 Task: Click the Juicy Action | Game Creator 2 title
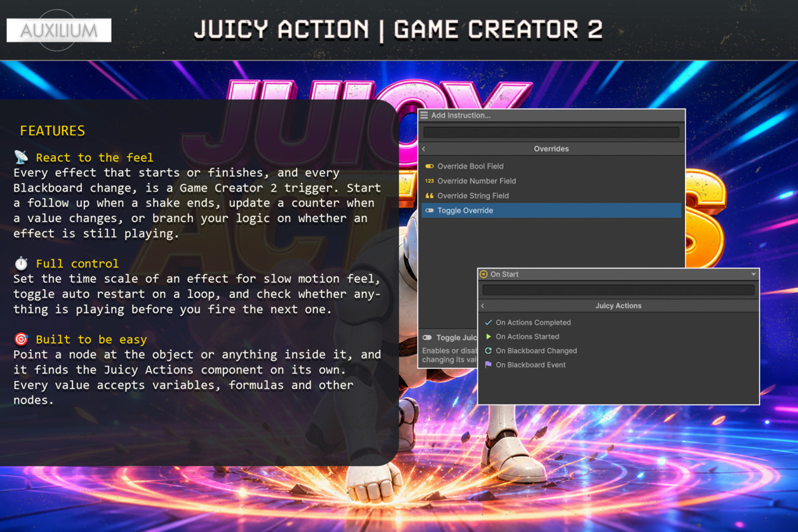[x=398, y=30]
